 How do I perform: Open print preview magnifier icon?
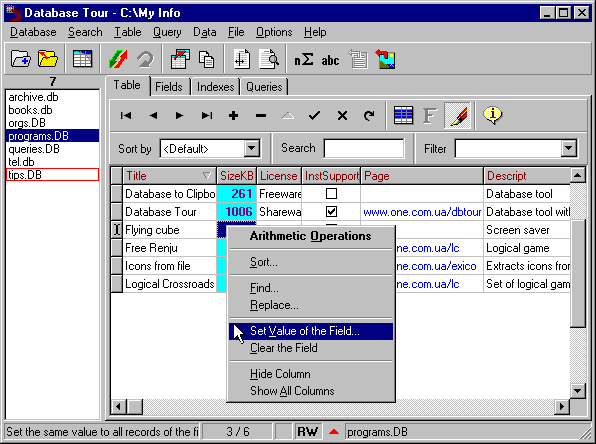[269, 59]
